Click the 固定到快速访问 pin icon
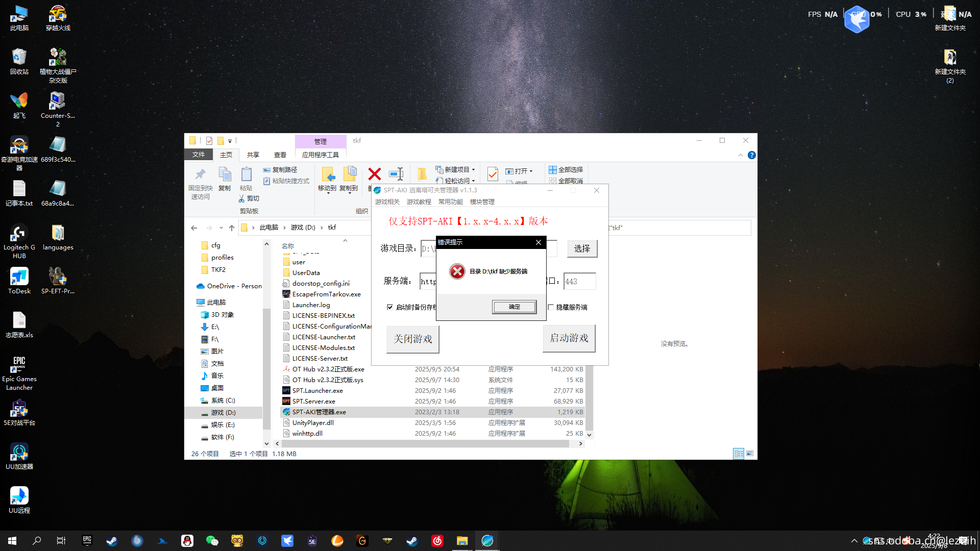The image size is (980, 551). point(201,175)
